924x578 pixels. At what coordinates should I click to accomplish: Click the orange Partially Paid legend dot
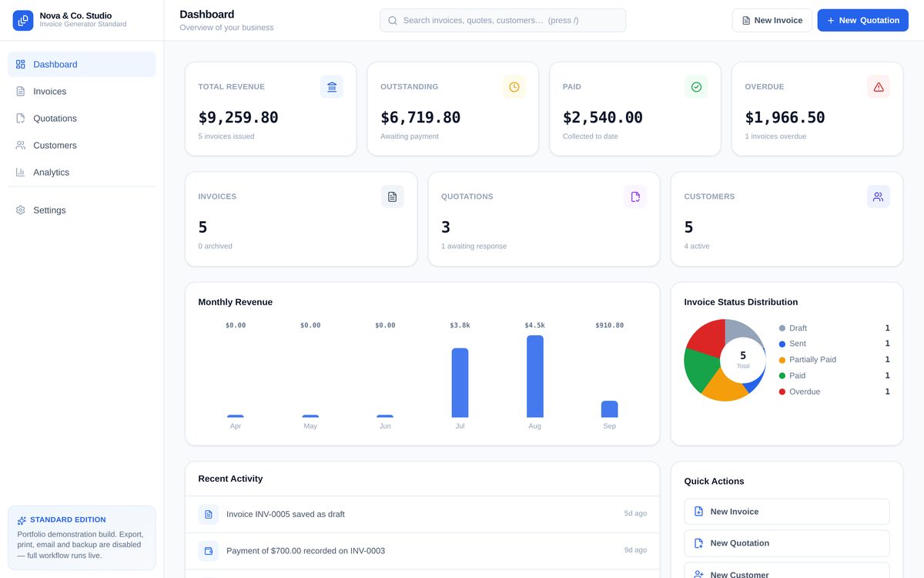(782, 360)
